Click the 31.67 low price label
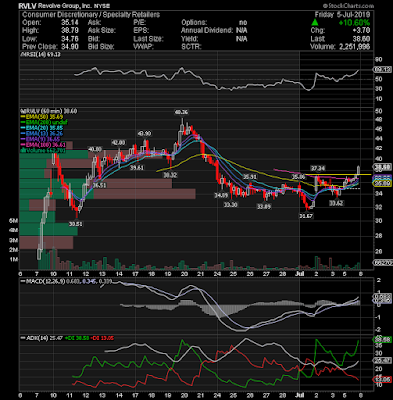The width and height of the screenshot is (393, 400). tap(306, 216)
